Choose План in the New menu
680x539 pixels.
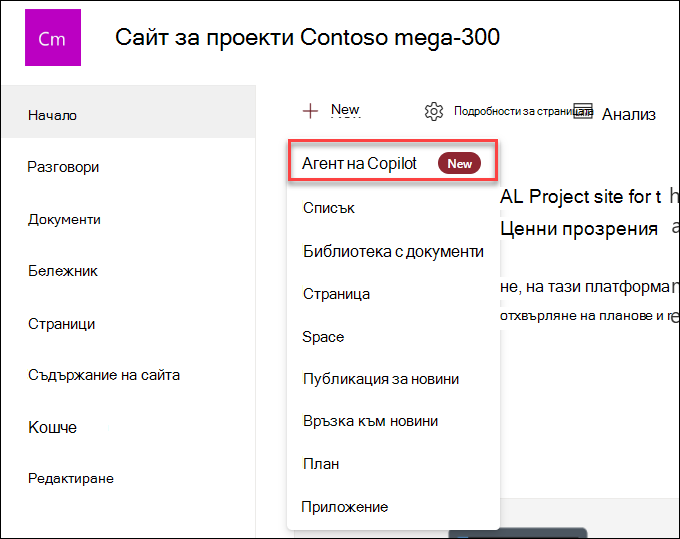pos(320,464)
